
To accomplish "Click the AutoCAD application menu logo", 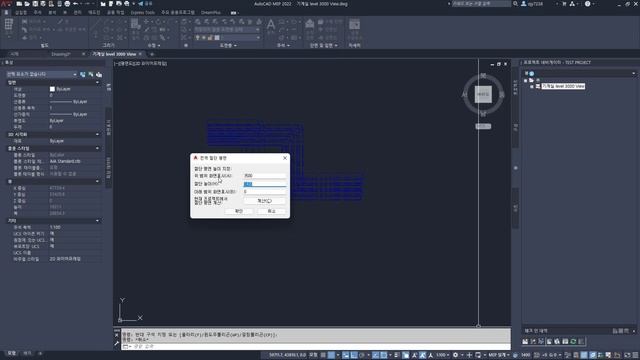I will tap(6, 4).
